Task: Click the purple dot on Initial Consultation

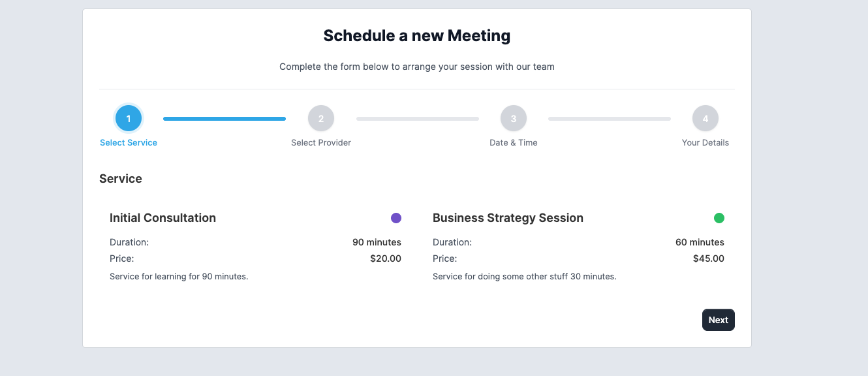Action: coord(396,218)
